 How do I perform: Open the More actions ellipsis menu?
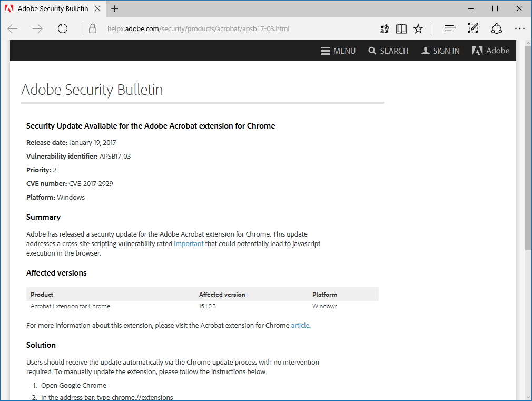coord(519,29)
